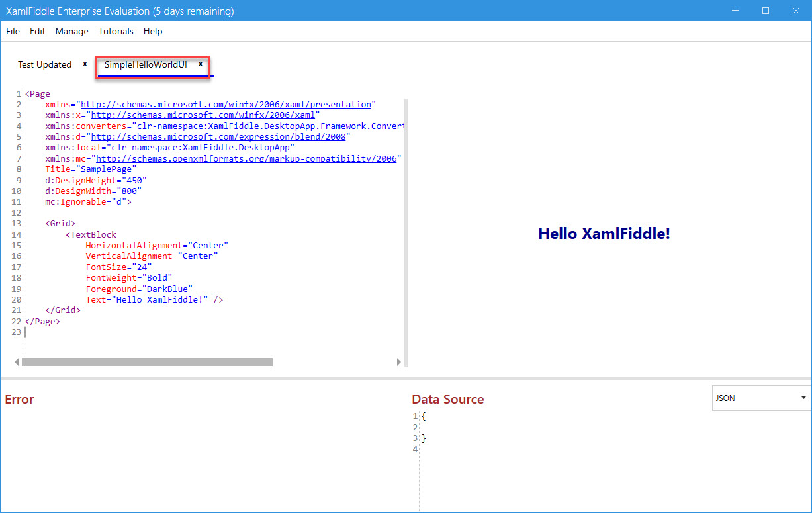Screen dimensions: 812x513
Task: Open the Edit menu
Action: pyautogui.click(x=38, y=31)
